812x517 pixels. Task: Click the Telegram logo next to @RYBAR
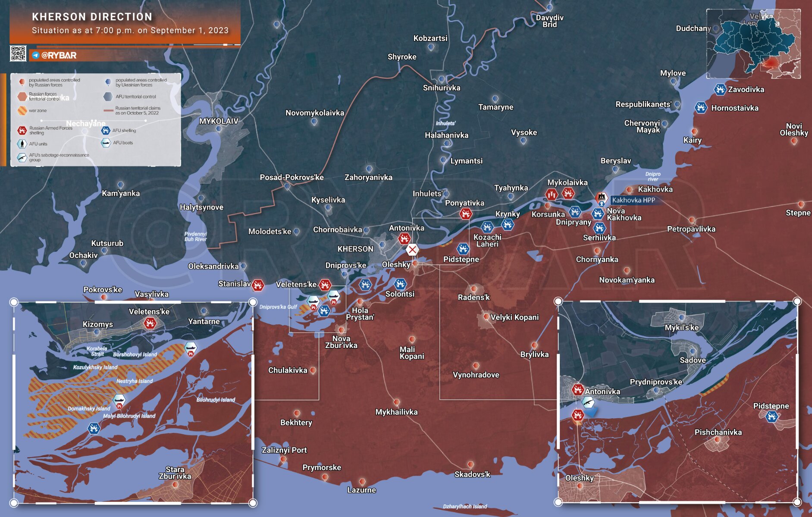point(36,55)
